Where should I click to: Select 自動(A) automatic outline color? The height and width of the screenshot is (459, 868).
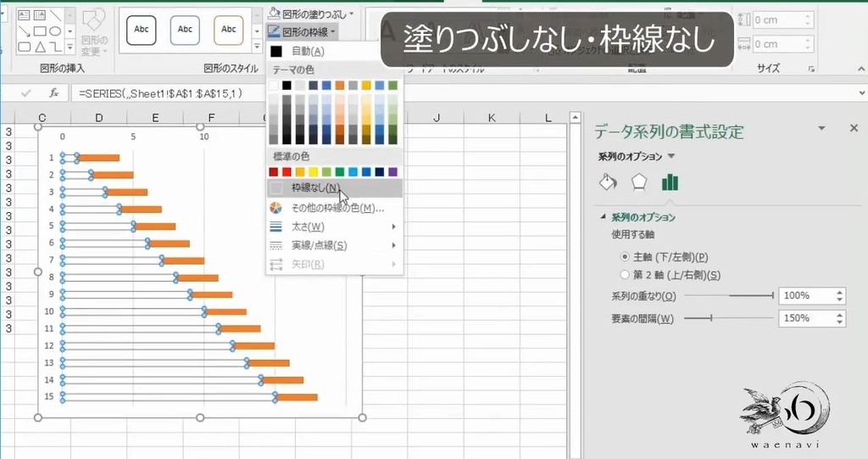[x=334, y=51]
